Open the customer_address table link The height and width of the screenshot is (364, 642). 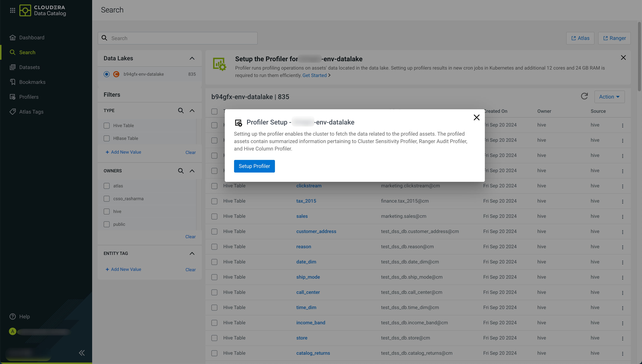(316, 232)
